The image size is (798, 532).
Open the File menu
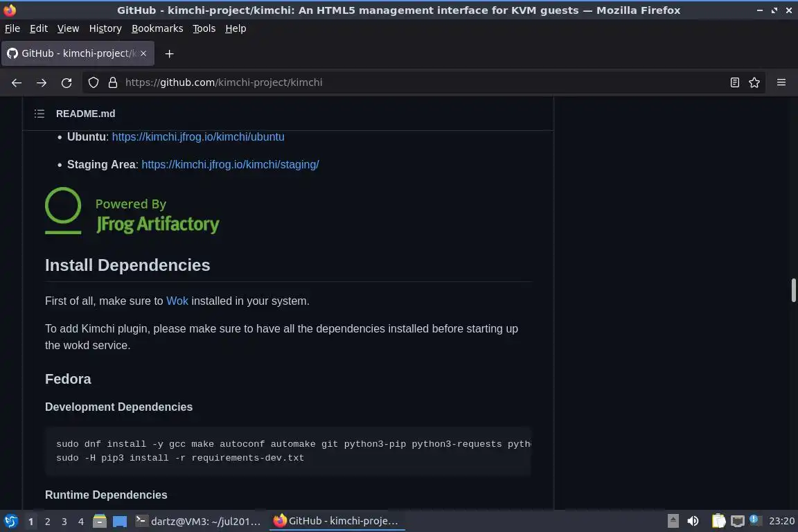12,28
